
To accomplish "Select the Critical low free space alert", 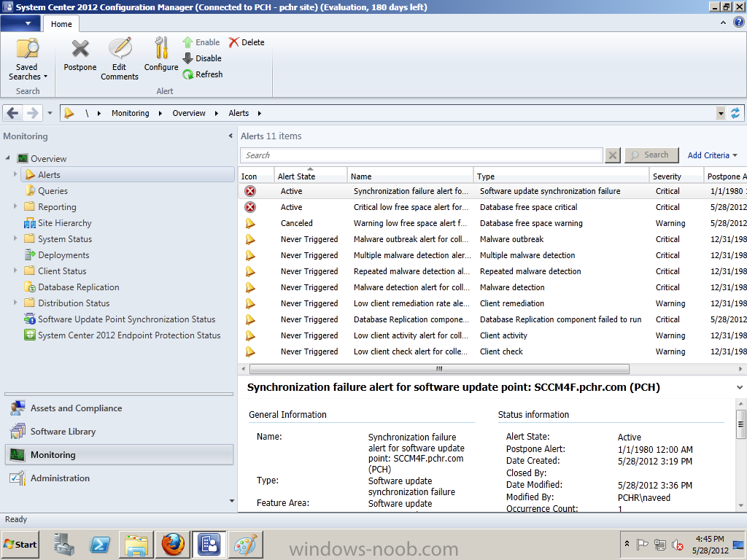I will (x=492, y=207).
